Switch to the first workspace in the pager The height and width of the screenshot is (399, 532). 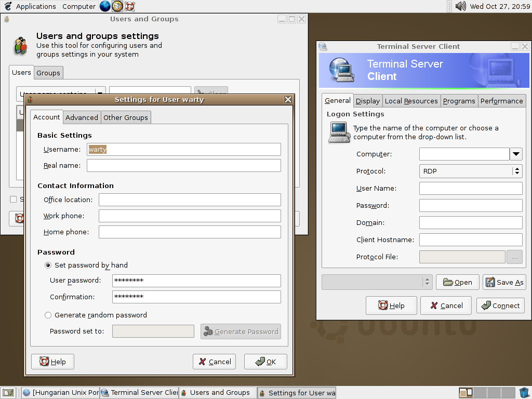(466, 393)
